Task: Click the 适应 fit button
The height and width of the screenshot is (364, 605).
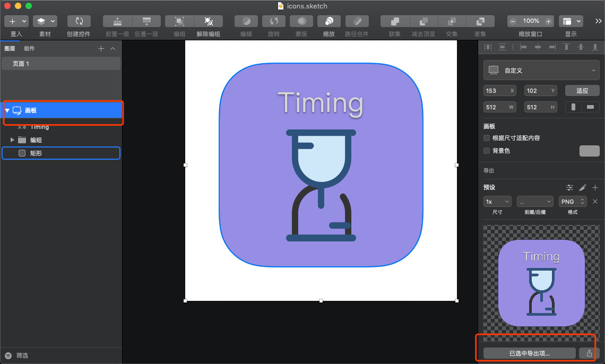Action: pyautogui.click(x=582, y=91)
